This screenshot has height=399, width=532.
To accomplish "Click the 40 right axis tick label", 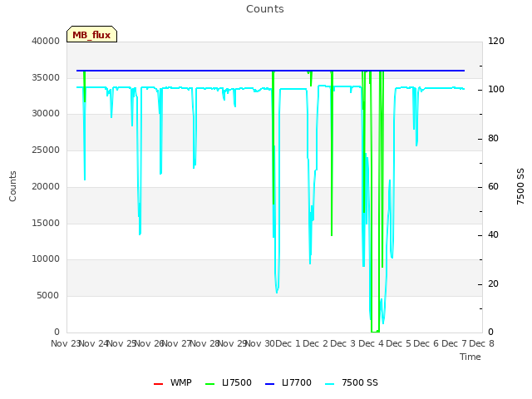I will tap(493, 234).
